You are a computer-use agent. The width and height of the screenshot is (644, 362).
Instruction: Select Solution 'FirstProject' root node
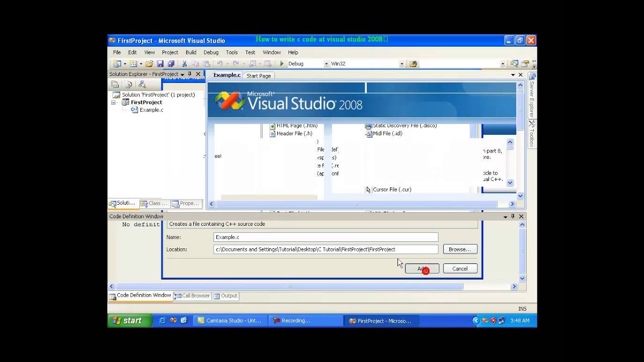pos(154,95)
